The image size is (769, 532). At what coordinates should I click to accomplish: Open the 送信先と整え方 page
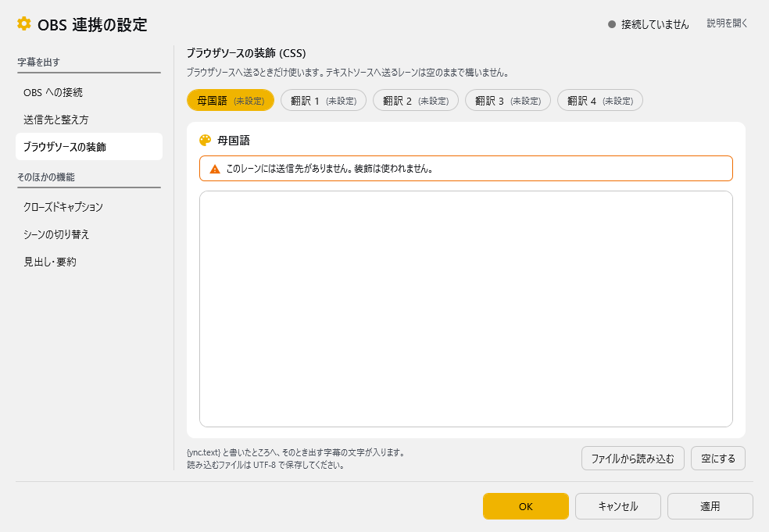[x=89, y=120]
